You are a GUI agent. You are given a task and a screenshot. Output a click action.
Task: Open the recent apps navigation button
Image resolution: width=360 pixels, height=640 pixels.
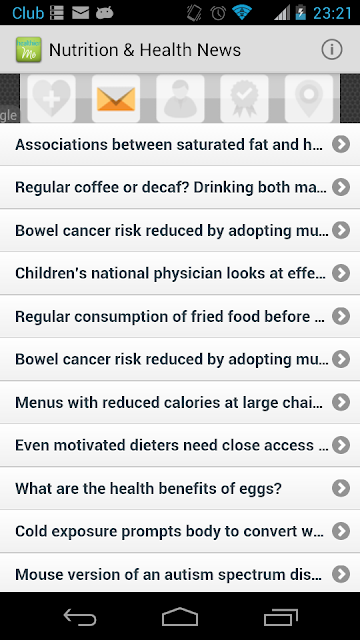(280, 616)
